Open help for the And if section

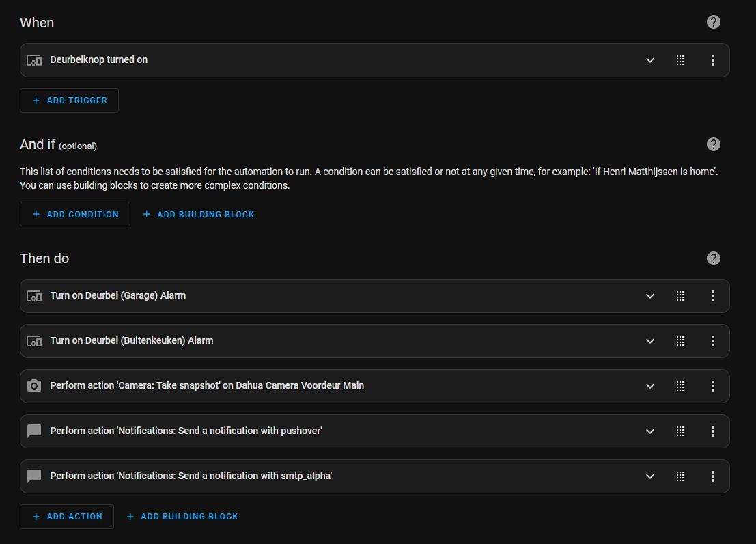713,144
